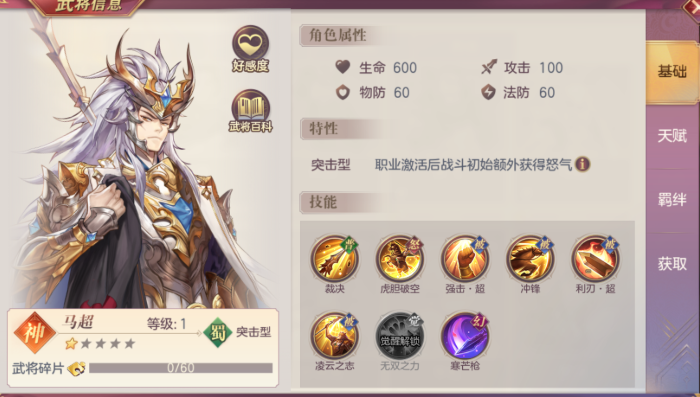Select the 虎胆破空 skill icon
Viewport: 700px width, 397px height.
click(400, 258)
